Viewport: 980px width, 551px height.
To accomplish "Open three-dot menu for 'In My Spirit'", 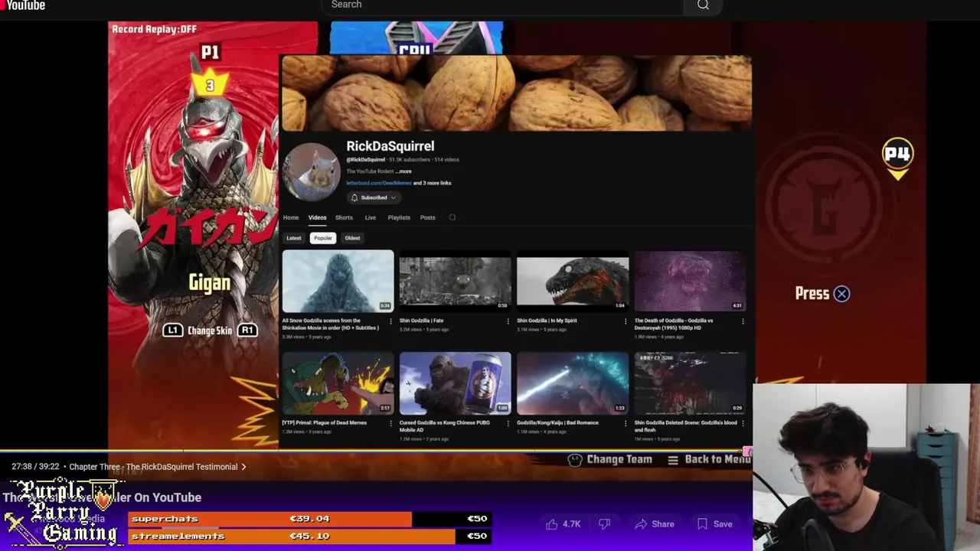I will coord(626,321).
